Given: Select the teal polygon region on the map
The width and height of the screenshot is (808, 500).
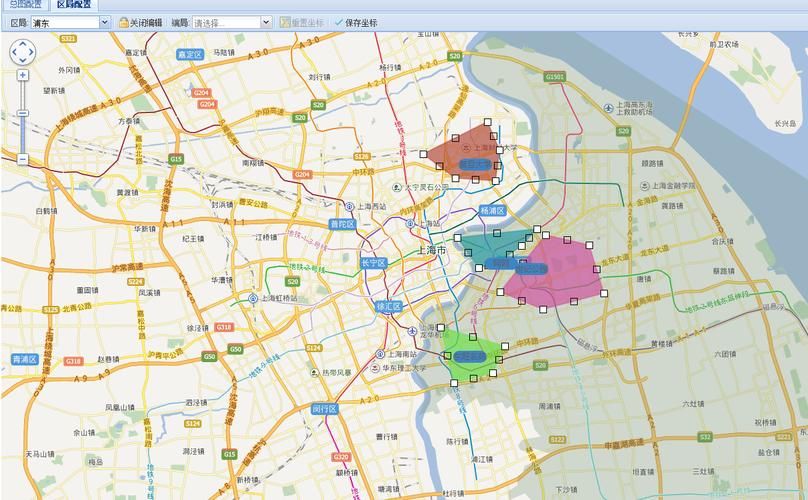Looking at the screenshot, I should (x=490, y=248).
